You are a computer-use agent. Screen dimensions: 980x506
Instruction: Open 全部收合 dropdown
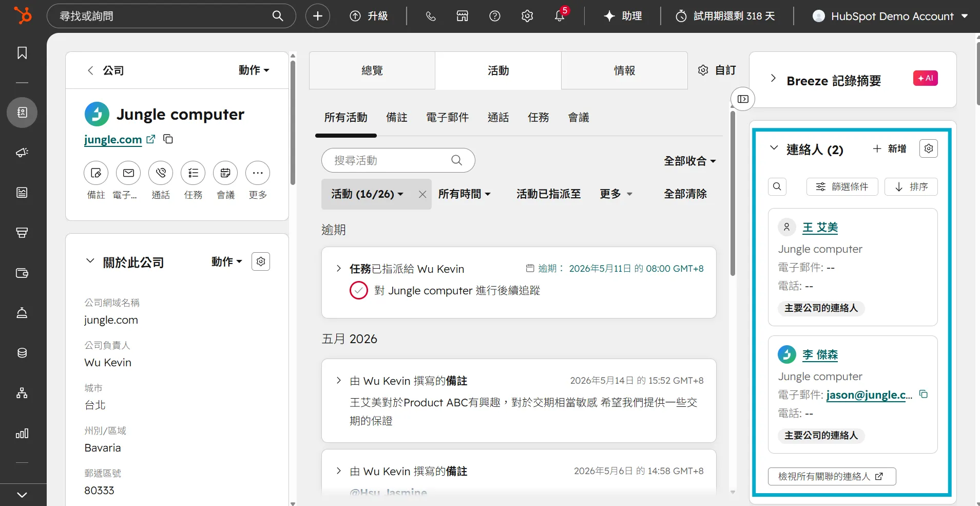tap(690, 161)
